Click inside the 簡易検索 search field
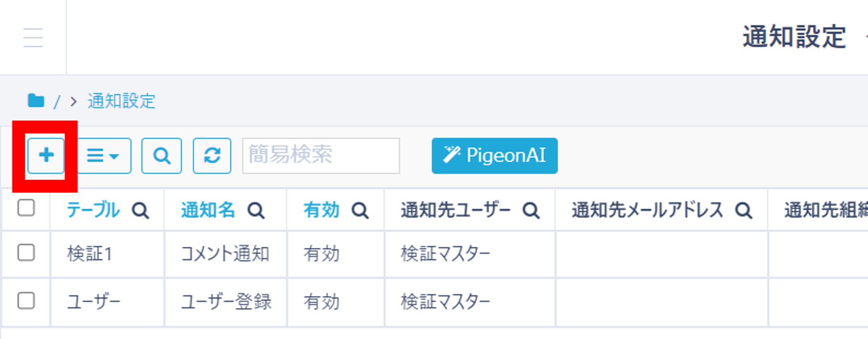 coord(321,156)
